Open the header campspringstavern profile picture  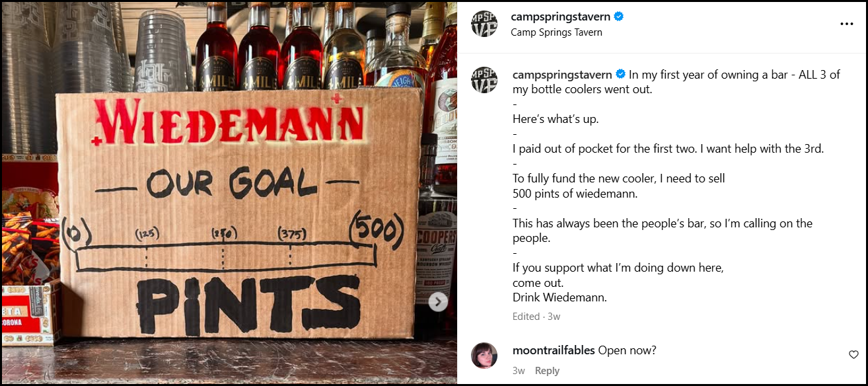pyautogui.click(x=484, y=24)
